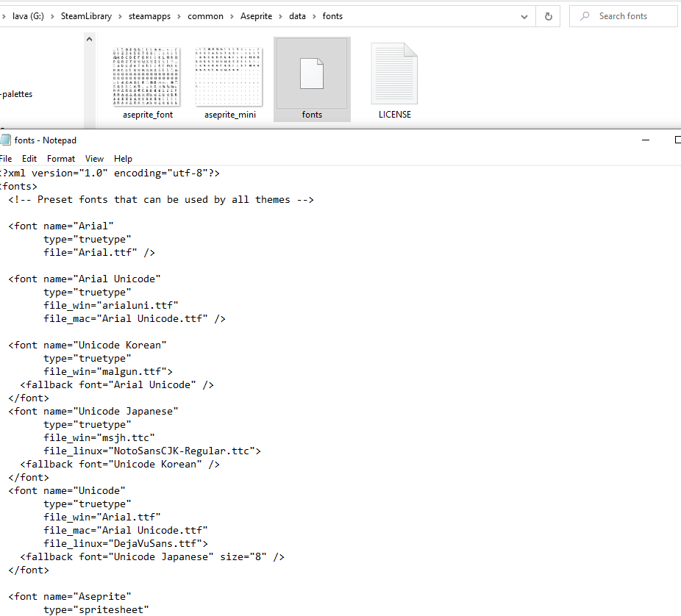
Task: Refresh the fonts folder view
Action: click(548, 16)
